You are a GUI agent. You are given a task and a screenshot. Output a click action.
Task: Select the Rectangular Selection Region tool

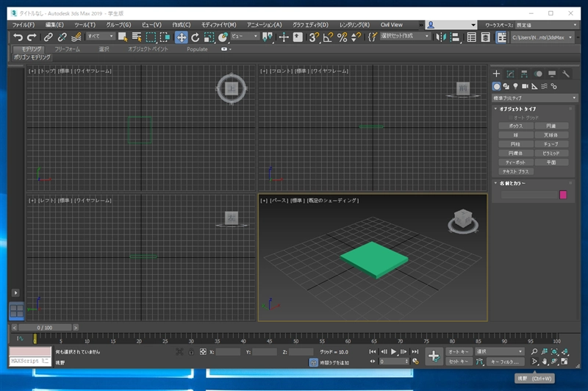[151, 37]
